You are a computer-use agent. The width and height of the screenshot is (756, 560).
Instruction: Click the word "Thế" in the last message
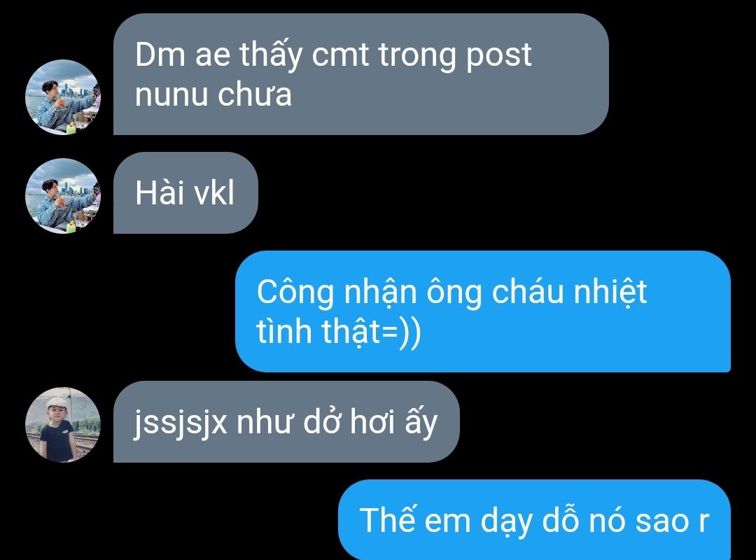(387, 519)
